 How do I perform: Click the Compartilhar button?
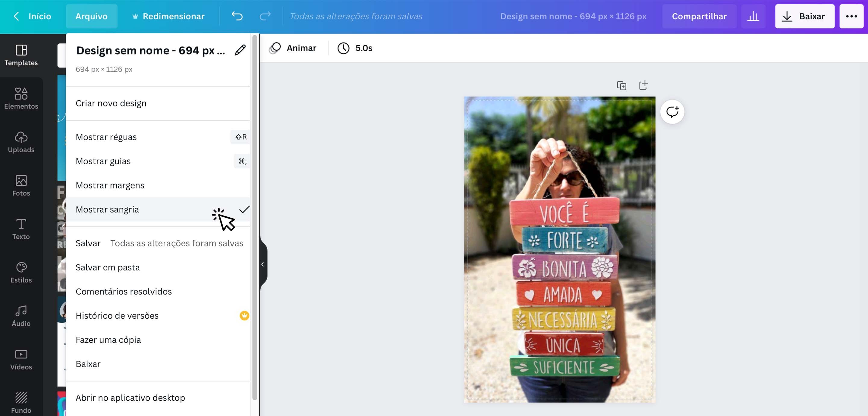[700, 16]
